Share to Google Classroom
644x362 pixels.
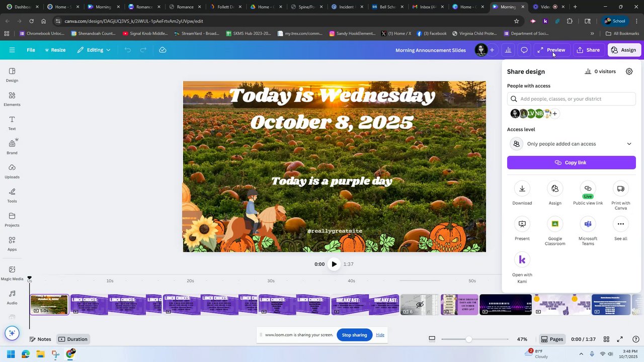click(x=555, y=231)
